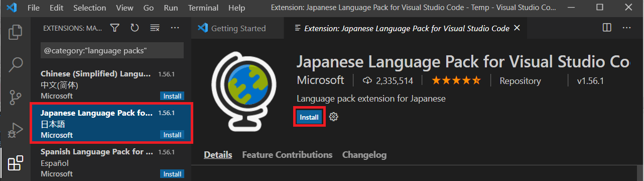The height and width of the screenshot is (181, 644).
Task: Click the description 'Language pack extension for Japanese'
Action: 371,99
